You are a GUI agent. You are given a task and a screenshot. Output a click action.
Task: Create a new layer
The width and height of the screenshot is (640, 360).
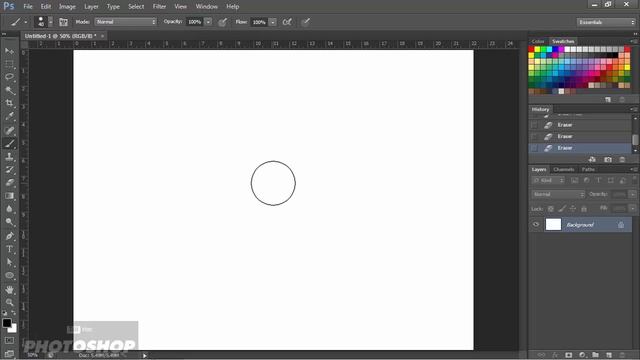point(609,355)
